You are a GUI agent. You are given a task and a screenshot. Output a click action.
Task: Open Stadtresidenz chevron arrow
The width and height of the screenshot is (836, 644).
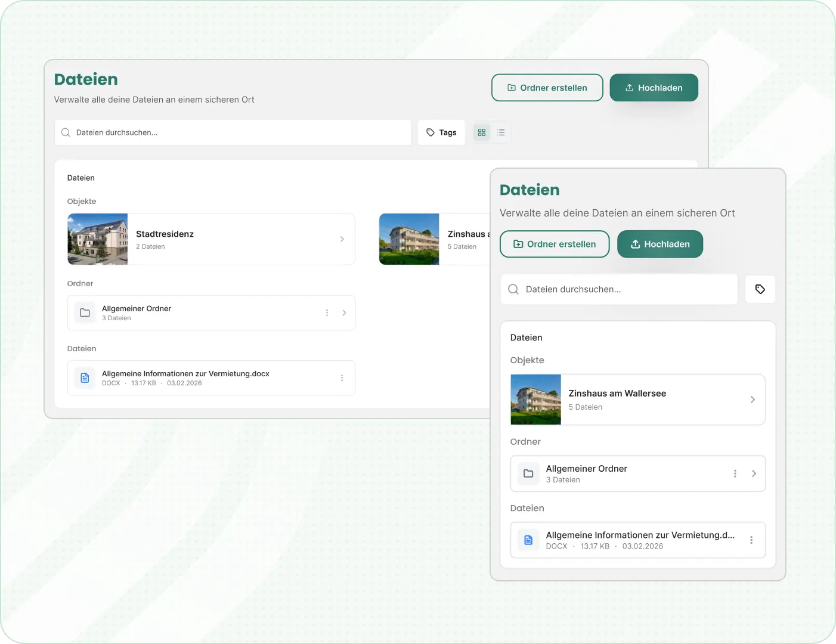pos(342,239)
